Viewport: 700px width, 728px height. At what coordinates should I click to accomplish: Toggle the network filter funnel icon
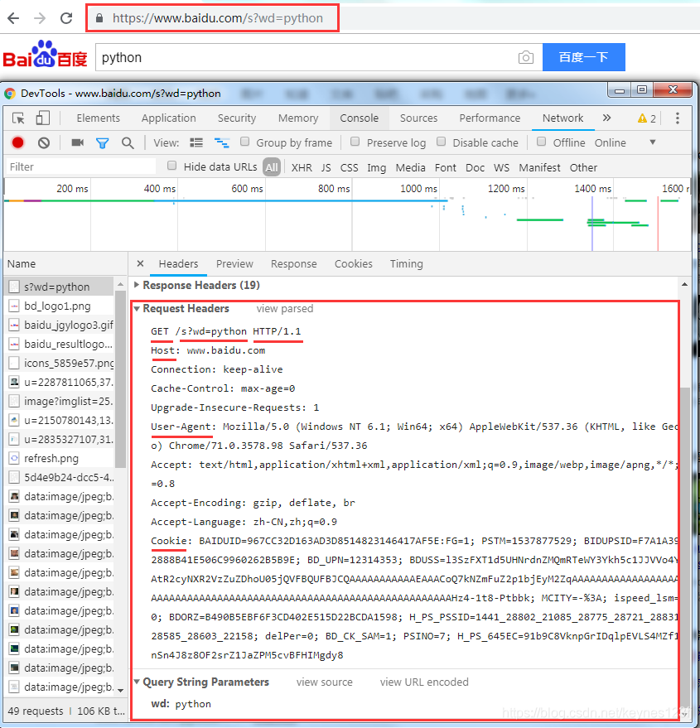[x=102, y=143]
